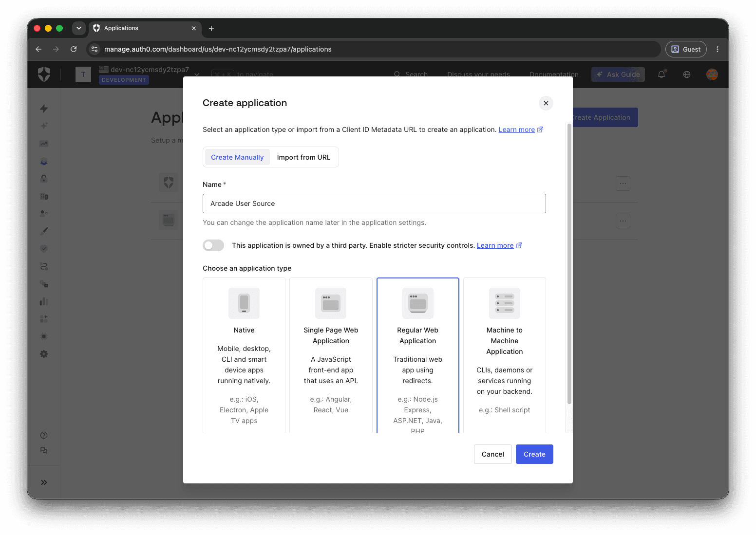The width and height of the screenshot is (756, 535).
Task: Open Ask Guide assistant
Action: [x=618, y=74]
